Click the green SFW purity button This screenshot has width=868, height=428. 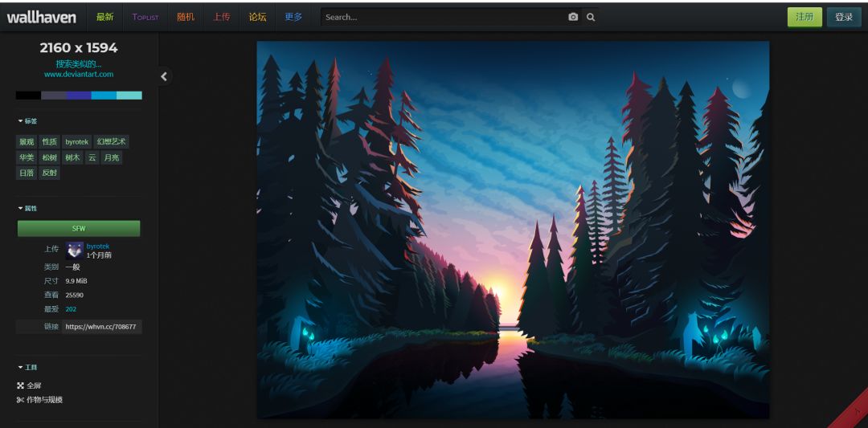(79, 228)
